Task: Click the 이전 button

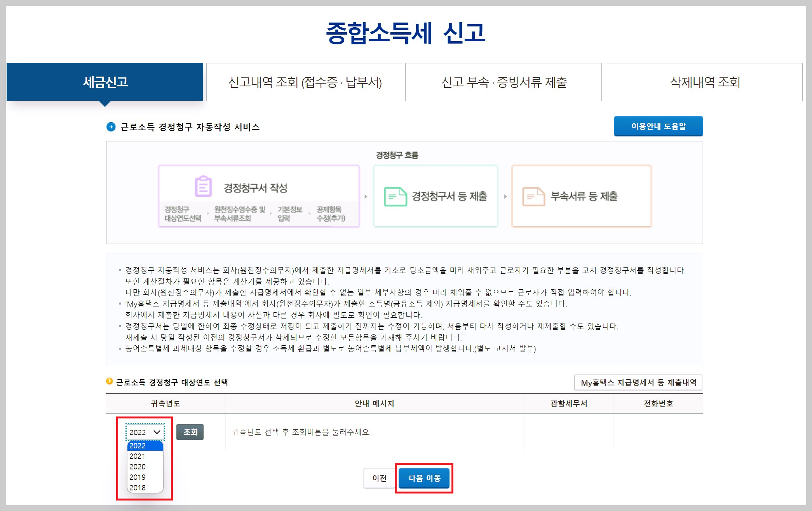Action: [x=379, y=479]
